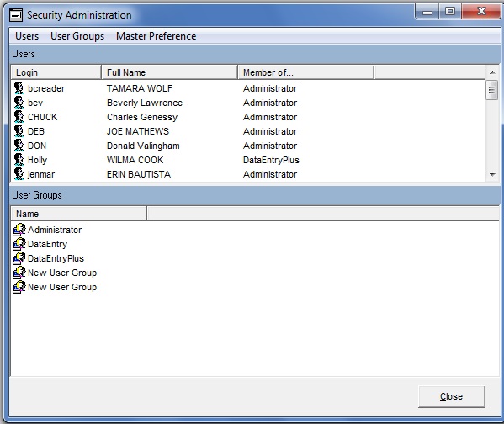Click the DataEntryPlus group icon

click(19, 258)
